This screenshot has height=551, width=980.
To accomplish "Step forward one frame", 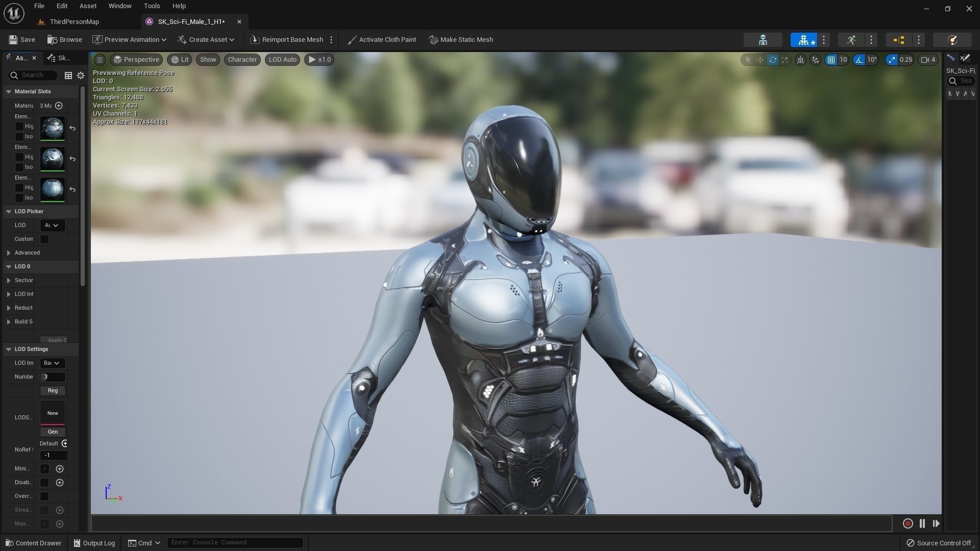I will point(936,523).
